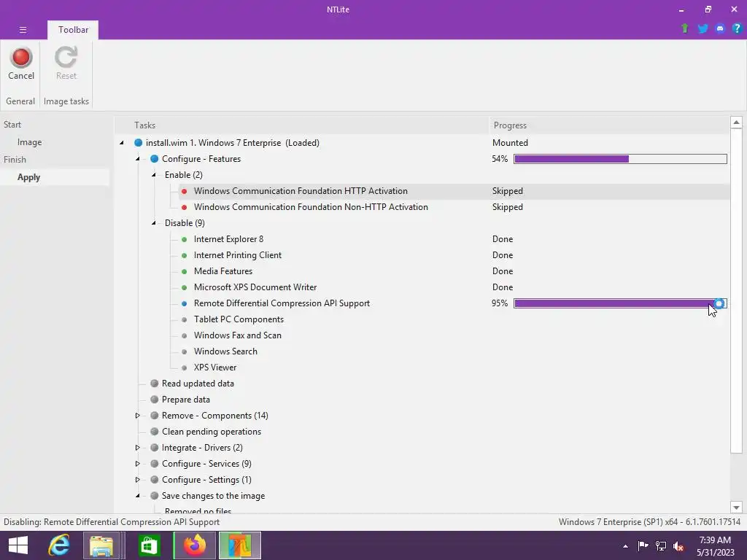Select the Toolbar tab
This screenshot has height=560, width=747.
(73, 29)
